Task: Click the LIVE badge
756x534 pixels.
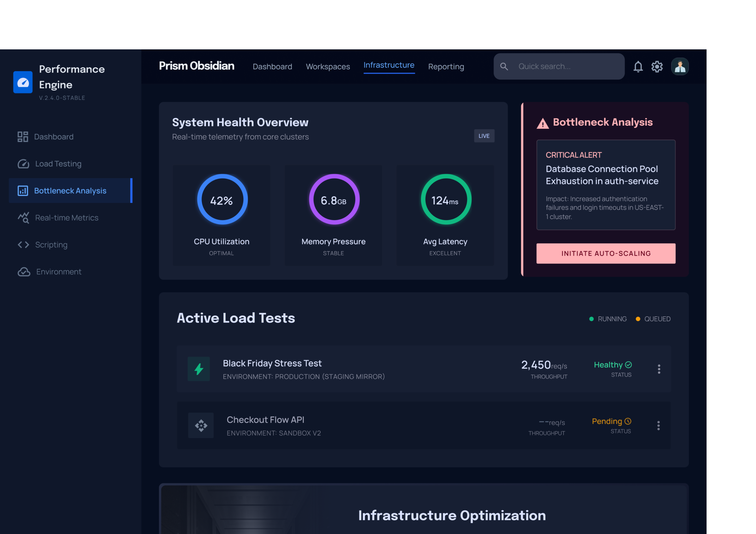Action: coord(484,136)
